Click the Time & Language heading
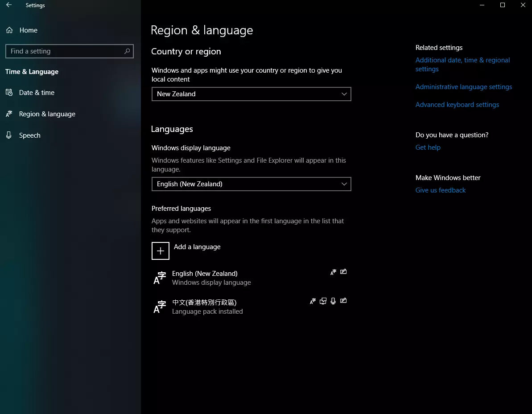 coord(32,72)
